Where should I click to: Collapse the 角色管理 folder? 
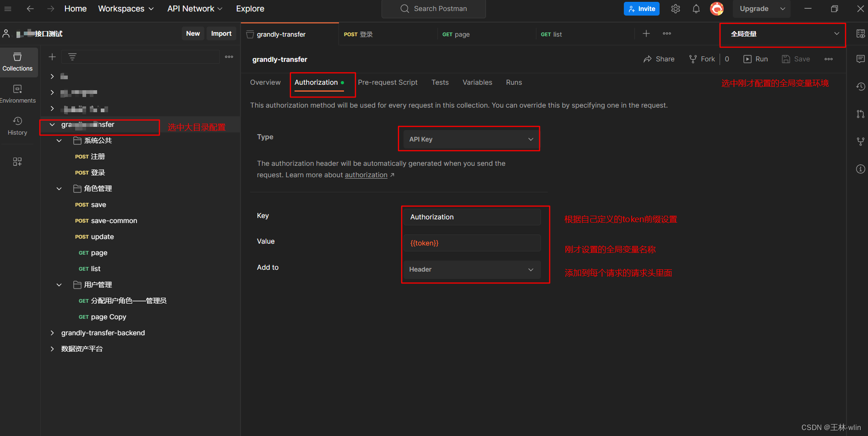point(59,189)
